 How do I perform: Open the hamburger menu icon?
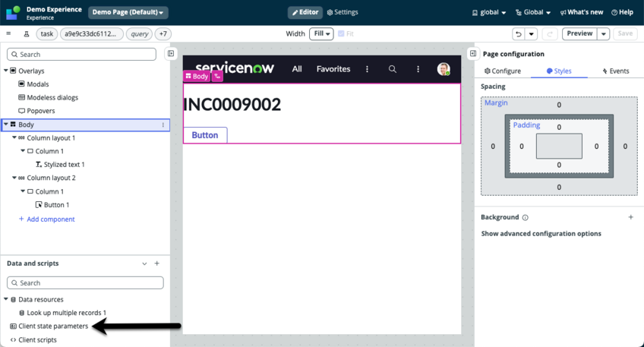point(8,33)
